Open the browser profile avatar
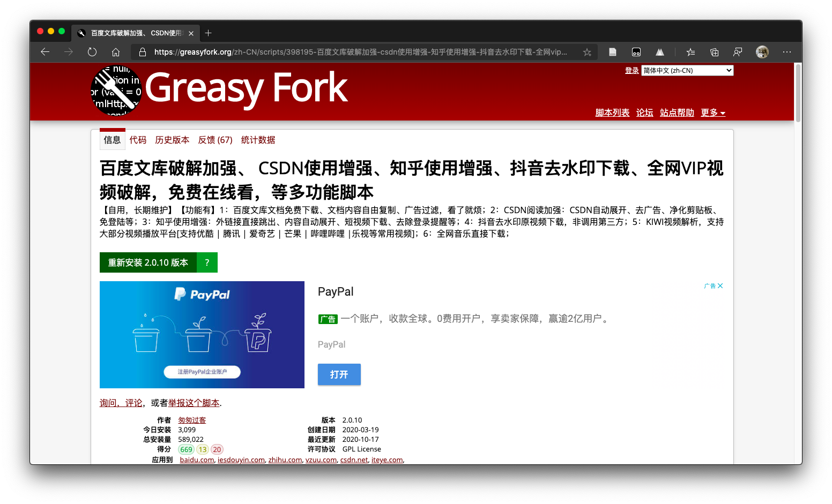832x504 pixels. [762, 52]
